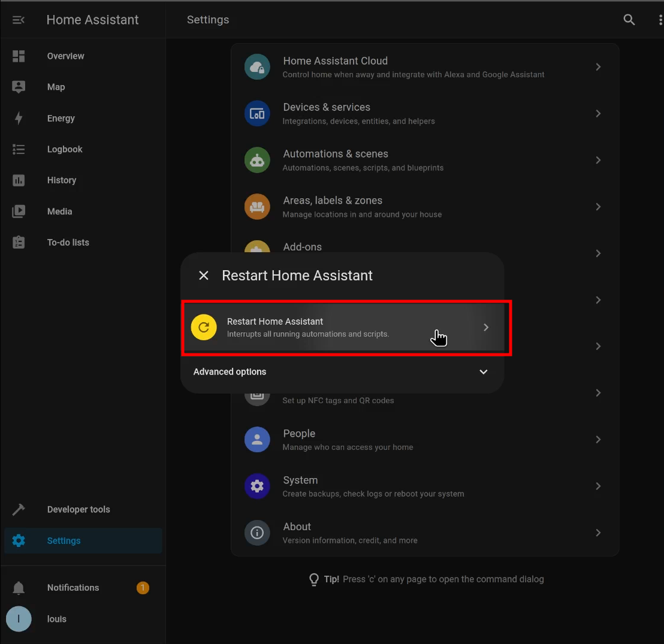This screenshot has height=644, width=664.
Task: Open the System row chevron
Action: coord(598,486)
